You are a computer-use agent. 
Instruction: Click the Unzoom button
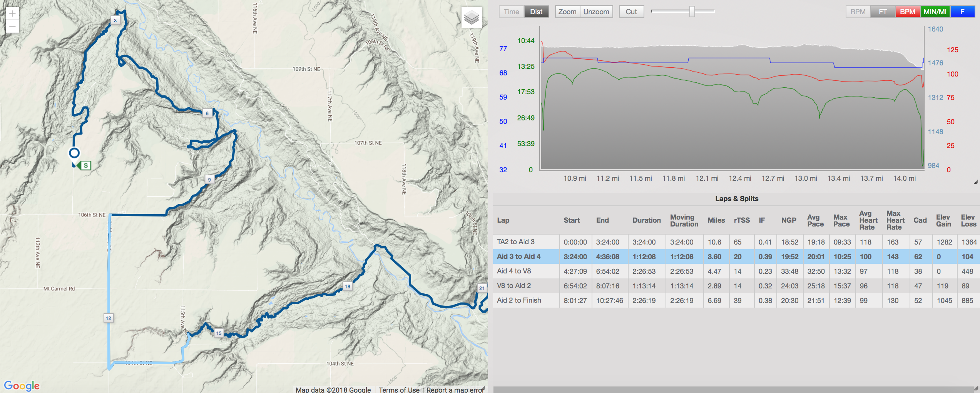[596, 12]
